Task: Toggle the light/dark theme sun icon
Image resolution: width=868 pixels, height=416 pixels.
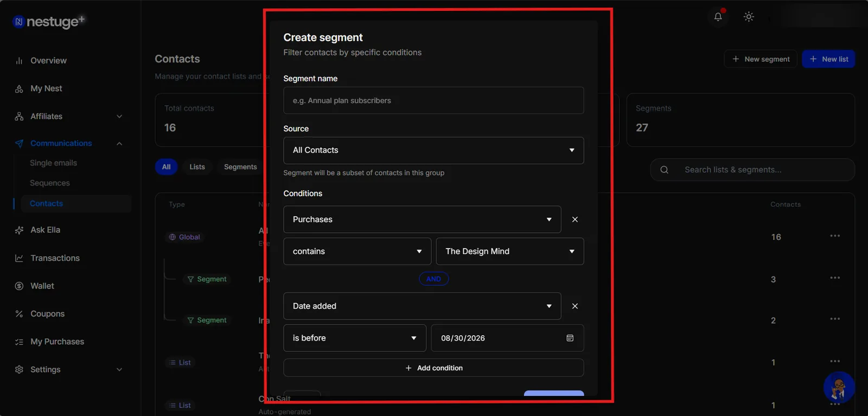Action: click(749, 17)
